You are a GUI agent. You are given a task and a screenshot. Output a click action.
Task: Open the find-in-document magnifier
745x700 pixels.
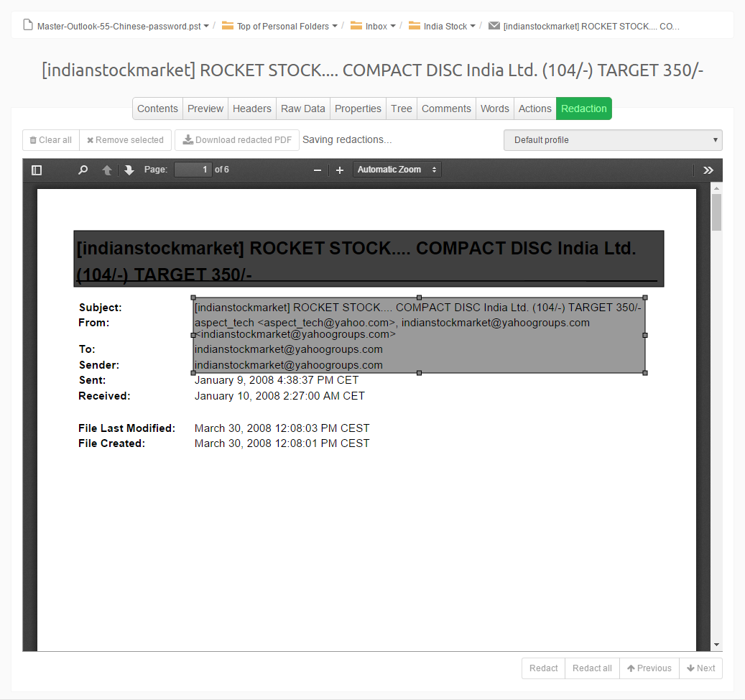point(83,170)
